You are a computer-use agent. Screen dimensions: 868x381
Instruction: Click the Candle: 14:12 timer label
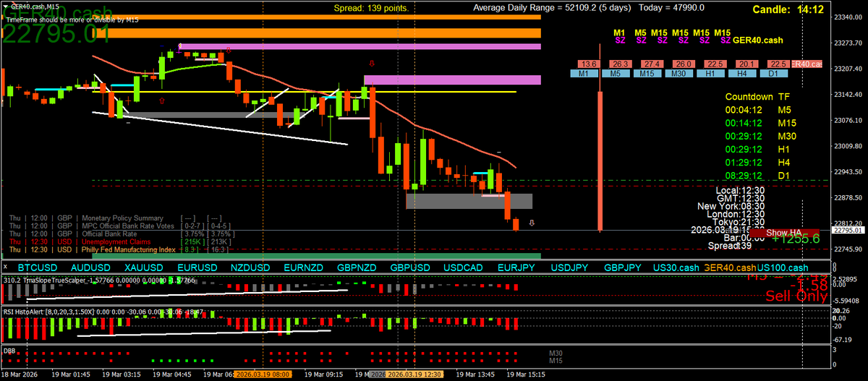click(x=788, y=9)
